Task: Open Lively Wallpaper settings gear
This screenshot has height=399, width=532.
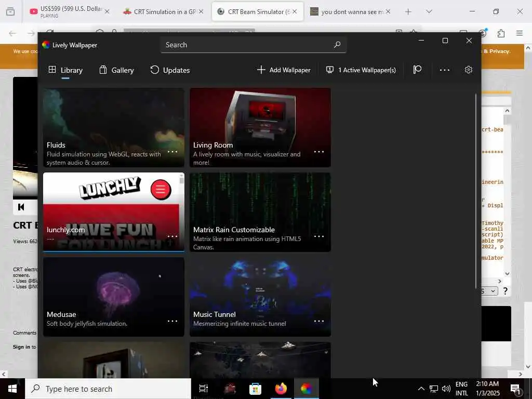Action: click(469, 70)
